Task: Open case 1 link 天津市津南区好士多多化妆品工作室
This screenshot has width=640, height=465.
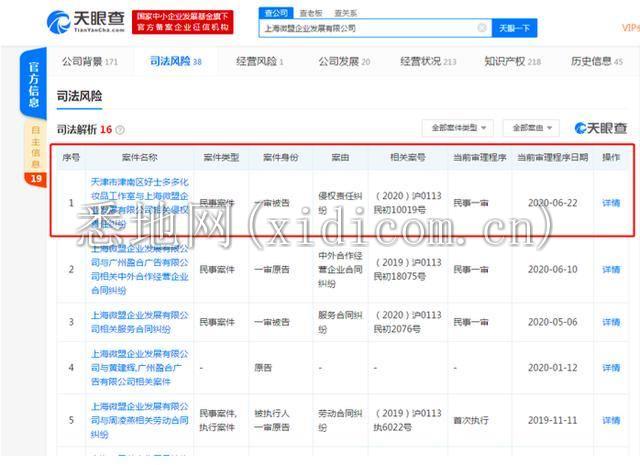Action: (x=140, y=203)
